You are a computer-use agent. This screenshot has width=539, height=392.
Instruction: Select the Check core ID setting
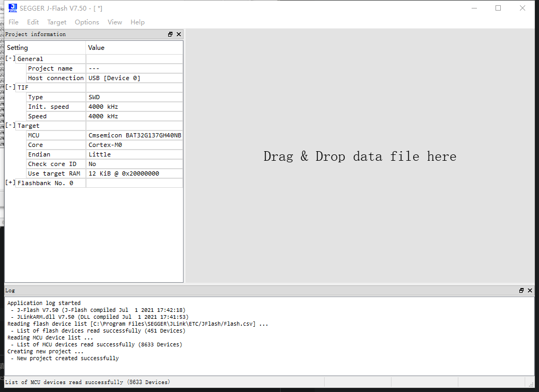(56, 164)
